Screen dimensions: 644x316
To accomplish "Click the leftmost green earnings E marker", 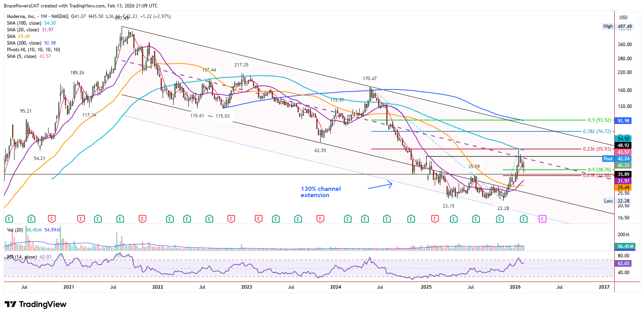I will coord(9,219).
